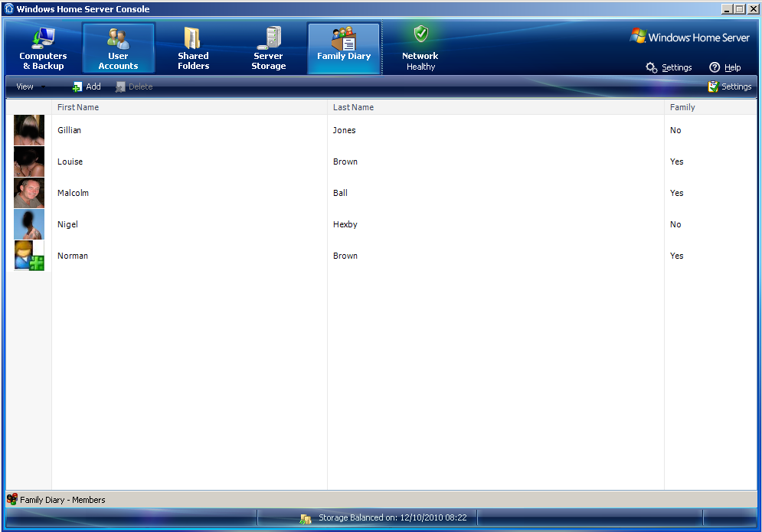Image resolution: width=762 pixels, height=532 pixels.
Task: Open console Settings with gear icon
Action: point(669,67)
